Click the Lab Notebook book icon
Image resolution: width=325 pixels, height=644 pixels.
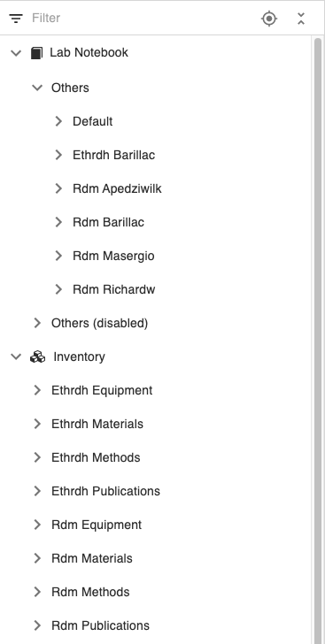coord(36,53)
